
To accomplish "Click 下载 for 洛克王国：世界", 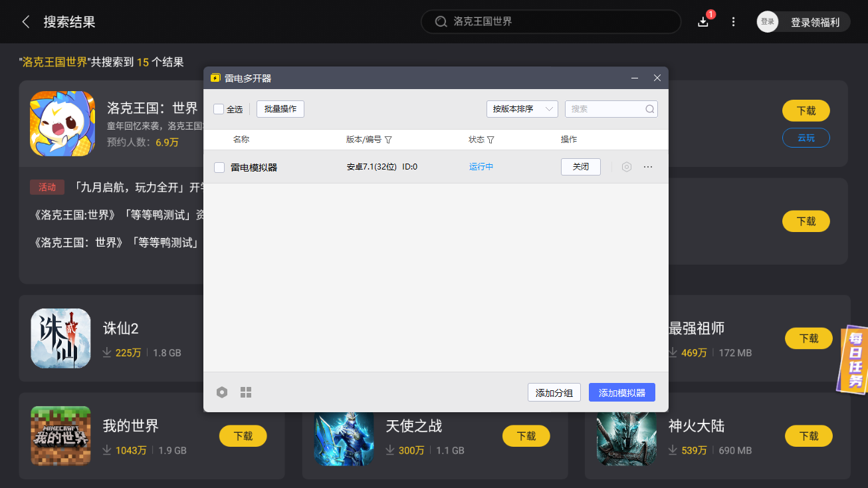I will tap(806, 110).
